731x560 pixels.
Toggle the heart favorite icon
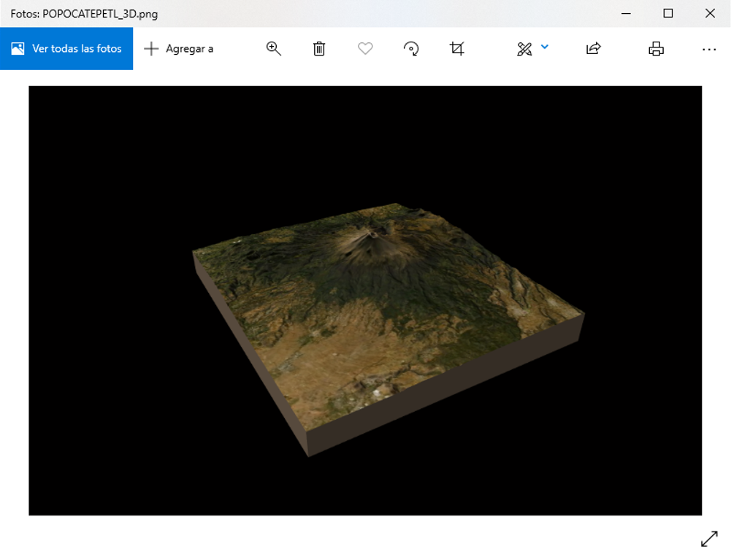pyautogui.click(x=365, y=49)
